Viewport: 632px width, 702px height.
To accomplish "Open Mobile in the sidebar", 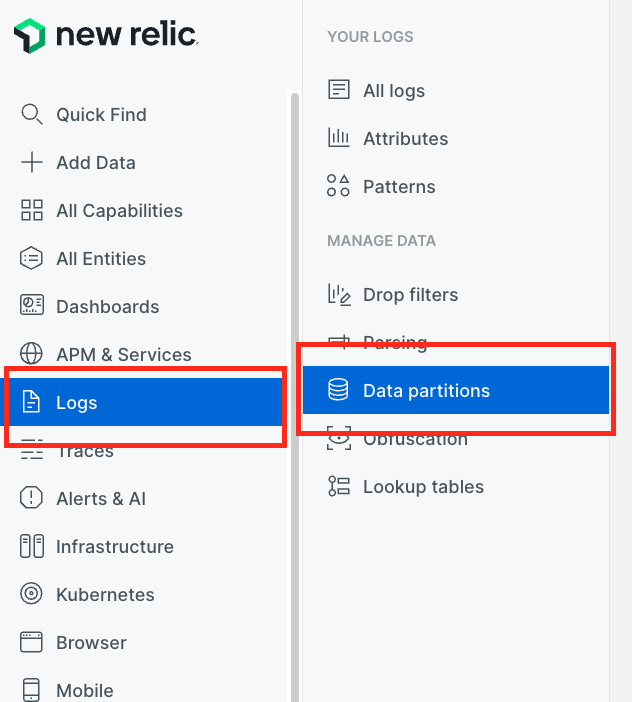I will (84, 690).
